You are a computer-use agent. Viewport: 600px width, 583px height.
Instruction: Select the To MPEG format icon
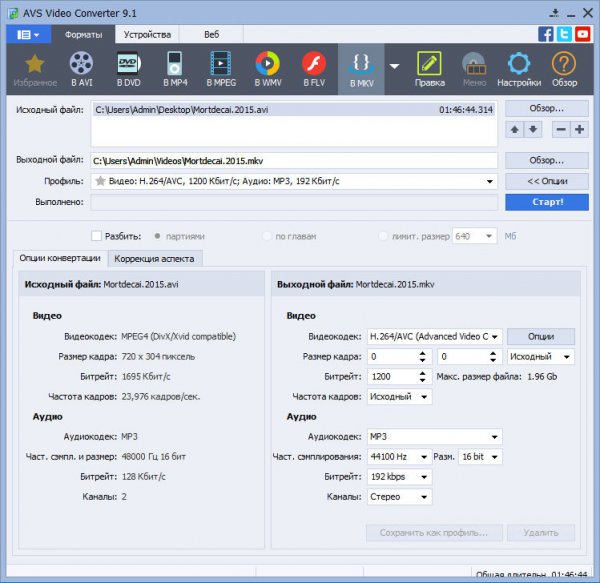point(221,70)
